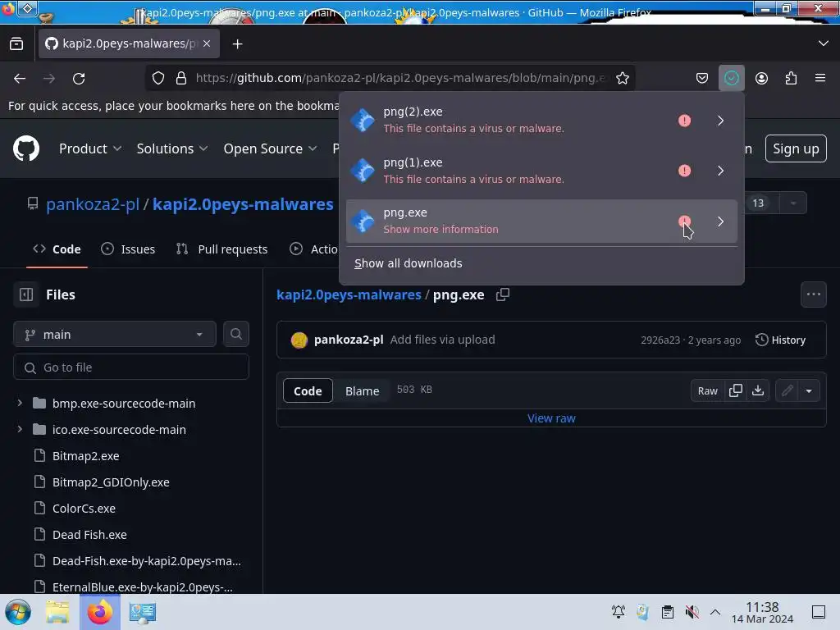
Task: Open tracking protection shield icon
Action: click(158, 78)
